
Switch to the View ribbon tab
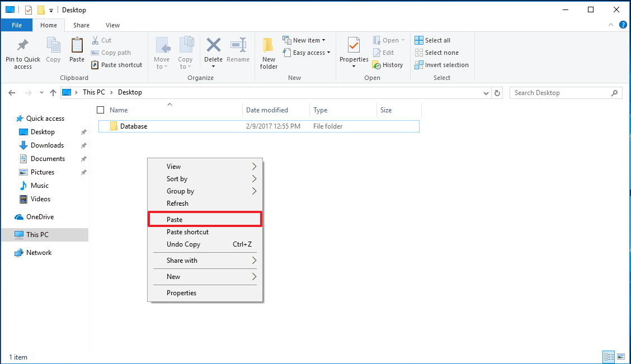pyautogui.click(x=112, y=25)
